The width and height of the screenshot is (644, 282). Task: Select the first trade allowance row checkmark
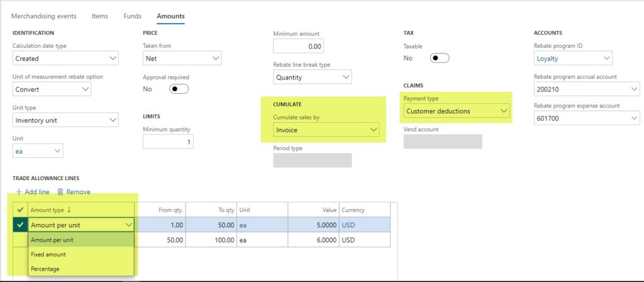pyautogui.click(x=20, y=225)
